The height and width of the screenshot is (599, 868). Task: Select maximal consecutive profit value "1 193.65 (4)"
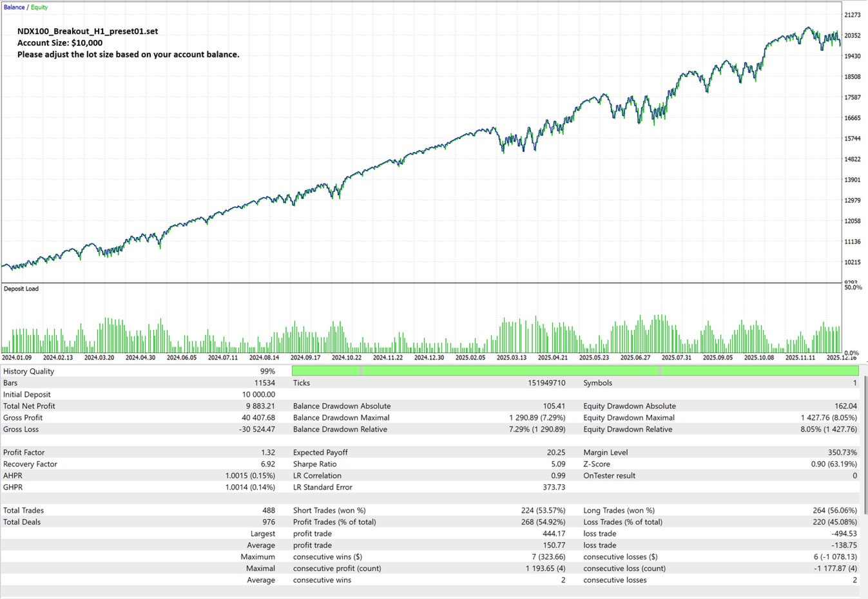(545, 568)
